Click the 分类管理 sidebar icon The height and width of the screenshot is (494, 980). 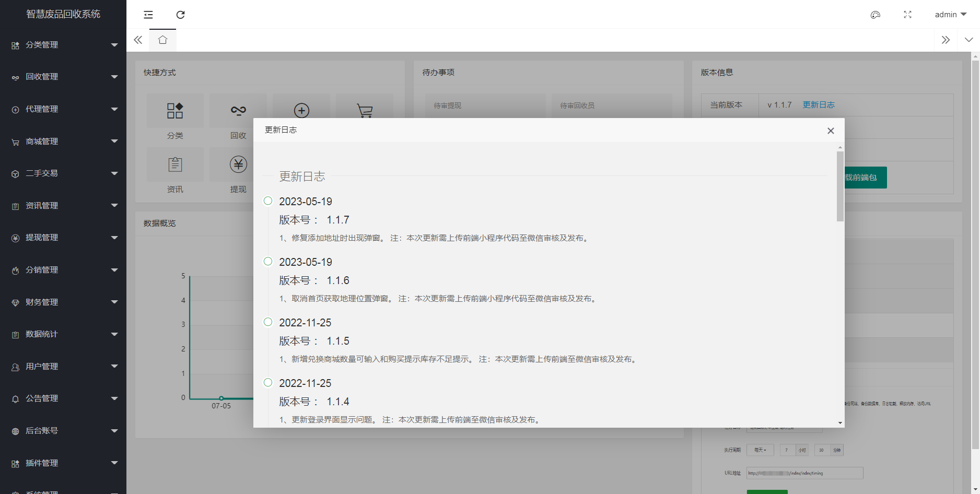(x=15, y=45)
